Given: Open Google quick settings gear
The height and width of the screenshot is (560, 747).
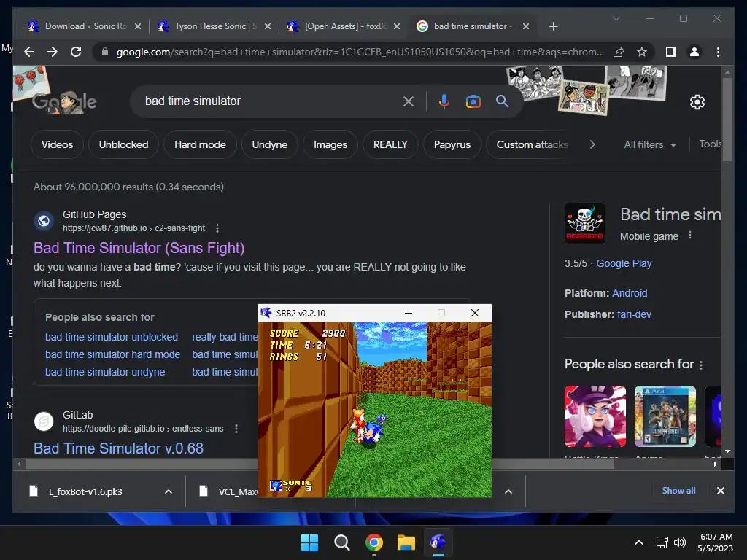Looking at the screenshot, I should [697, 102].
